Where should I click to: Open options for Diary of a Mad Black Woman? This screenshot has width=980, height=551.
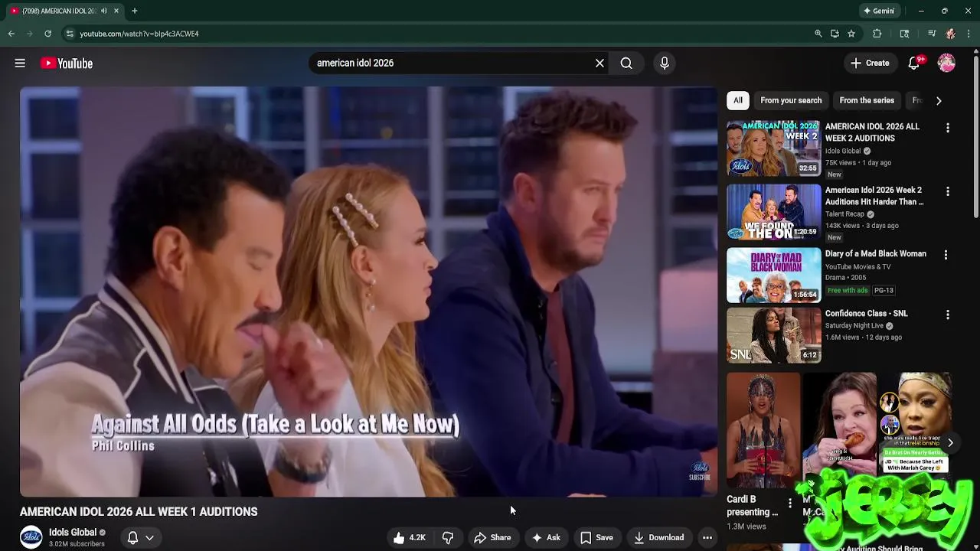946,255
